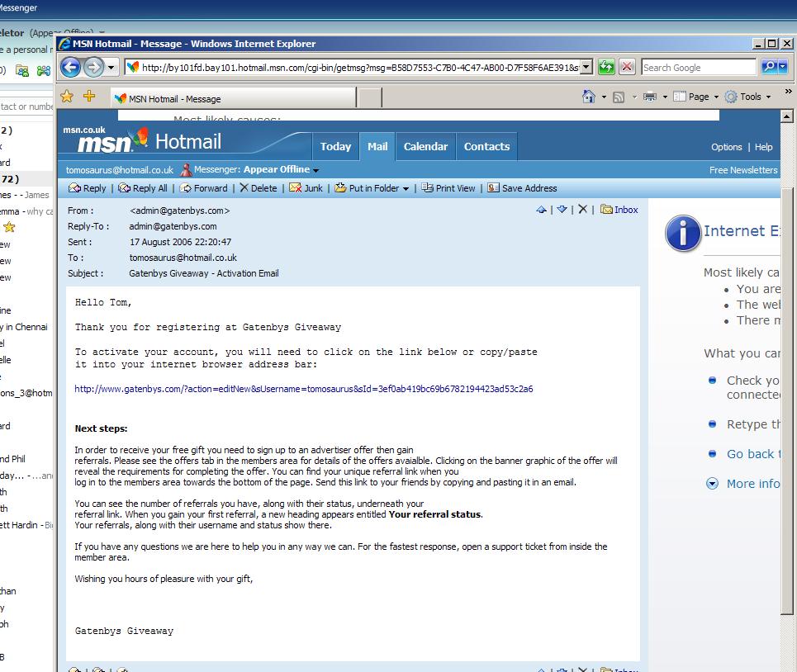Expand the More information section
Image resolution: width=797 pixels, height=672 pixels.
coord(752,484)
